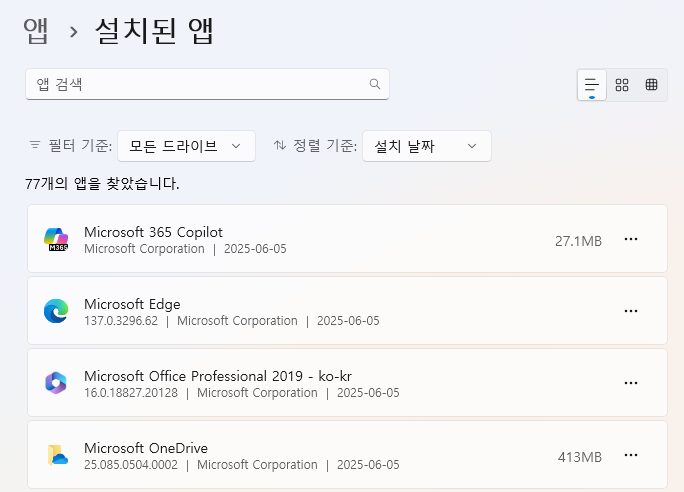This screenshot has height=492, width=684.
Task: Click the Microsoft Office Professional 2019 icon
Action: [56, 383]
